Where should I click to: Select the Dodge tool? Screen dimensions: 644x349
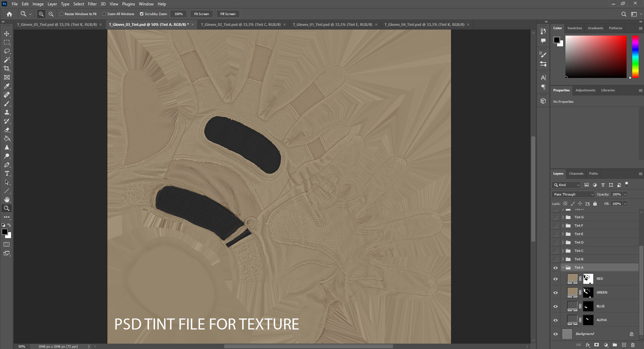7,156
